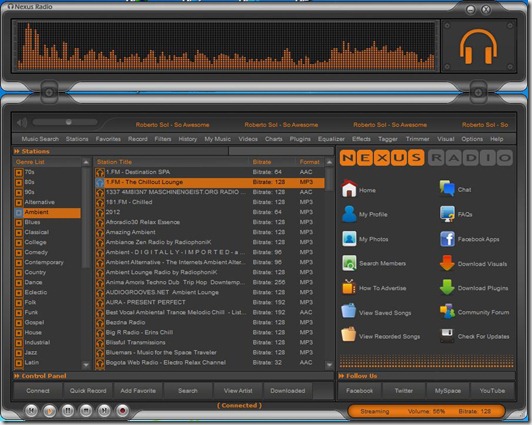Sort stations by Bitrate column header
This screenshot has width=532, height=425.
(x=262, y=162)
